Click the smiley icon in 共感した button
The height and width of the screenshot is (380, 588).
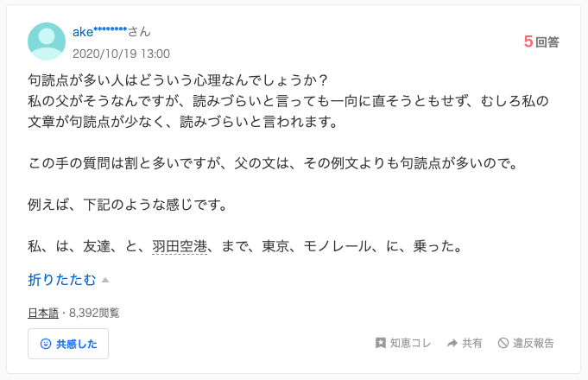(46, 344)
